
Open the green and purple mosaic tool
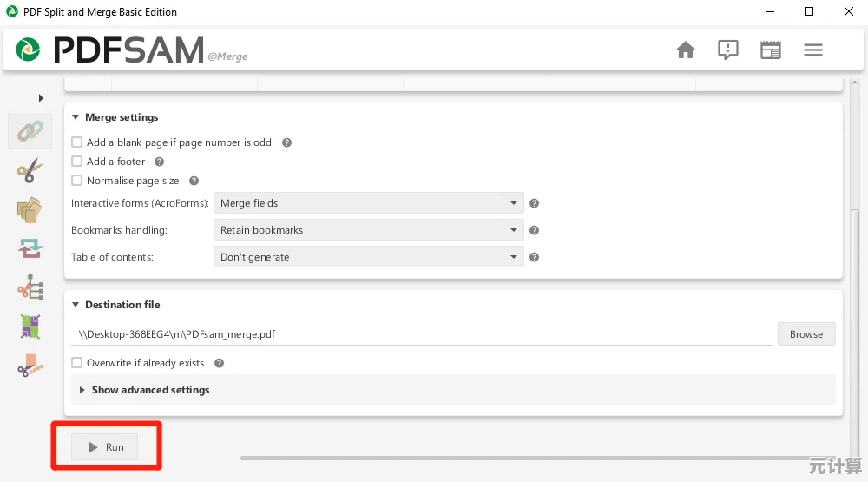coord(30,327)
